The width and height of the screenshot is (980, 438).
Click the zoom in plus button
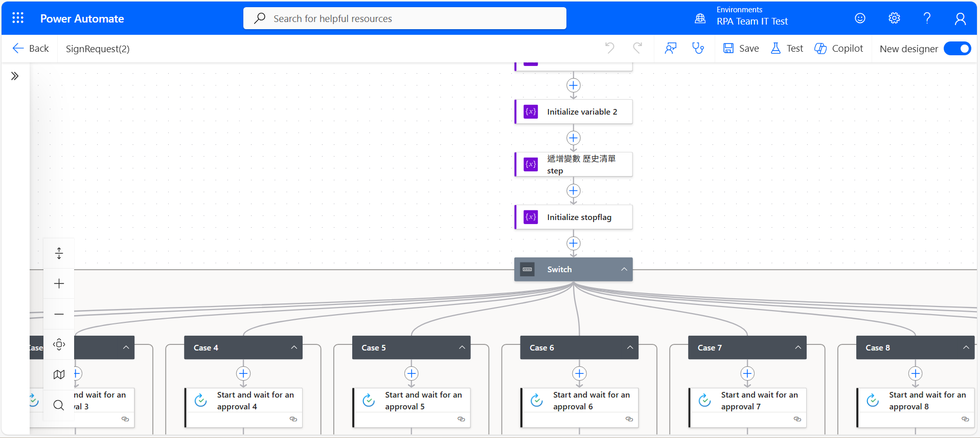(x=59, y=284)
